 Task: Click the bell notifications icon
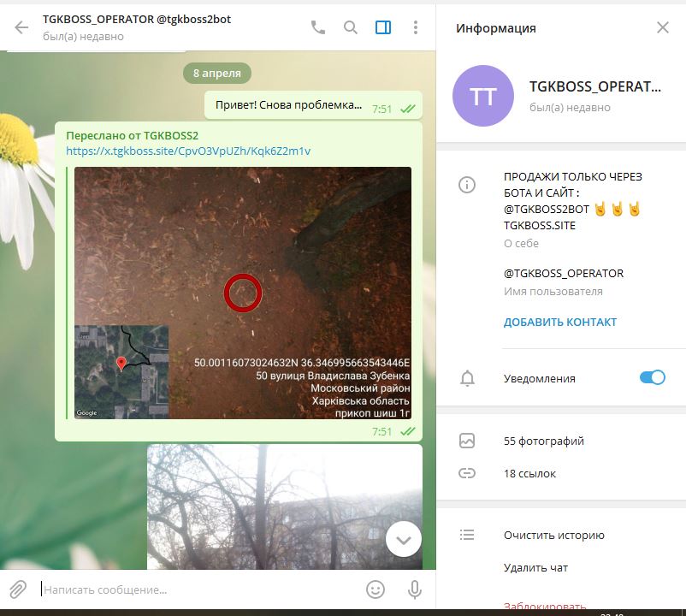(x=467, y=378)
